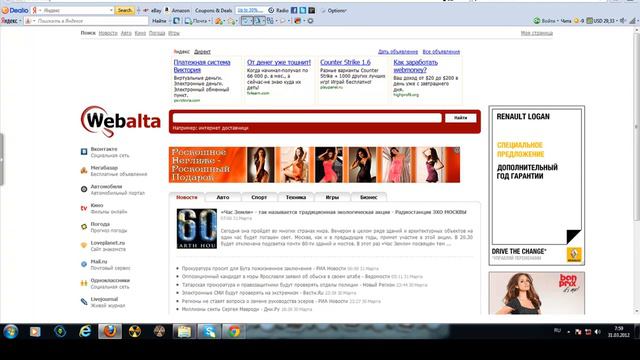
Task: Open Погода weather forecast icon
Action: [x=84, y=227]
